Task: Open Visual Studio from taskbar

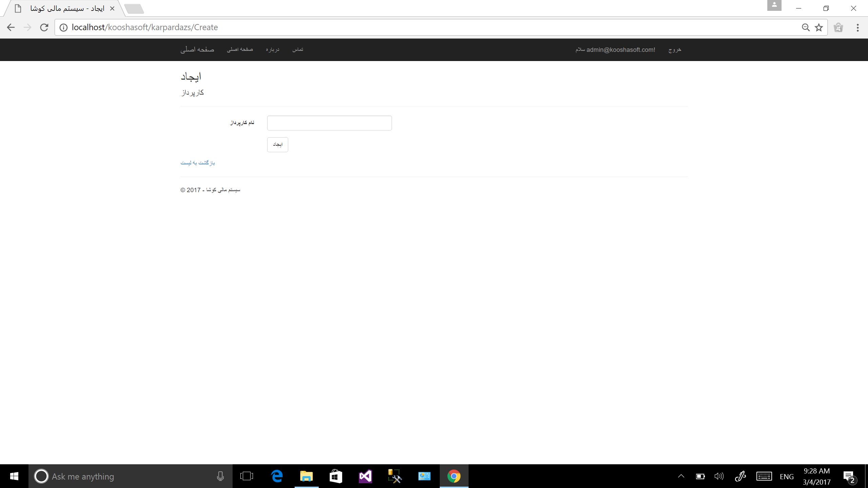Action: [x=365, y=476]
